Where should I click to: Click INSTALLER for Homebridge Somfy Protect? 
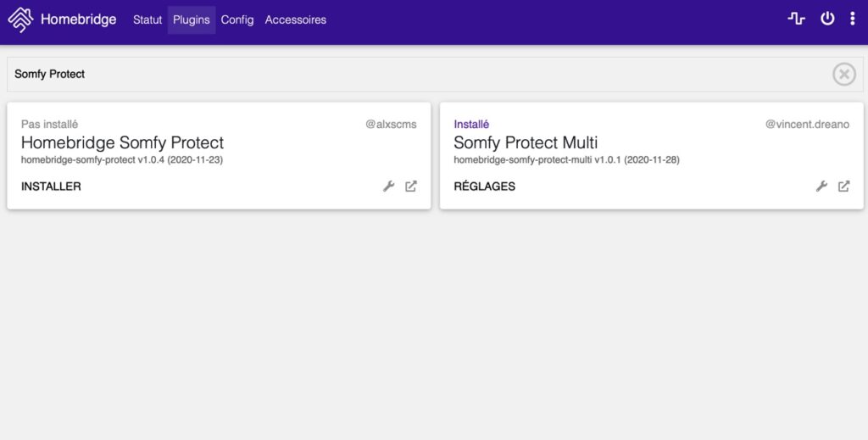(x=51, y=187)
